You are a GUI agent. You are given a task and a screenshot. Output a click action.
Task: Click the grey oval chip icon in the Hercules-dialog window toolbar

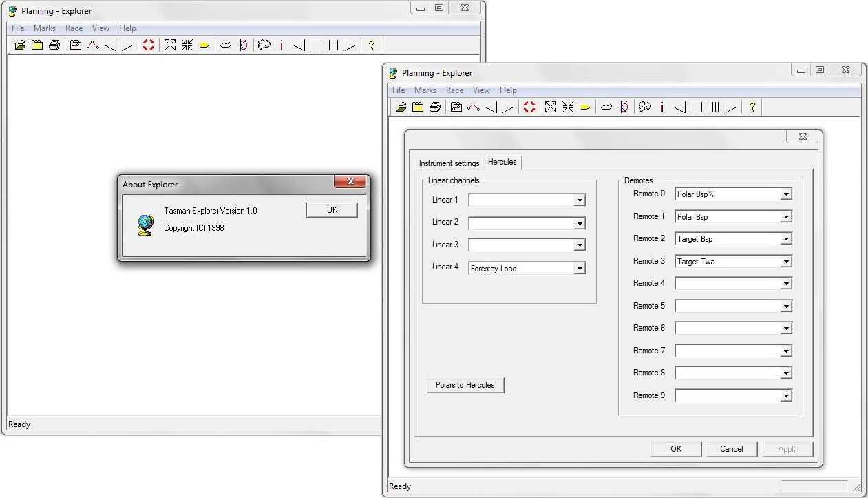[606, 107]
